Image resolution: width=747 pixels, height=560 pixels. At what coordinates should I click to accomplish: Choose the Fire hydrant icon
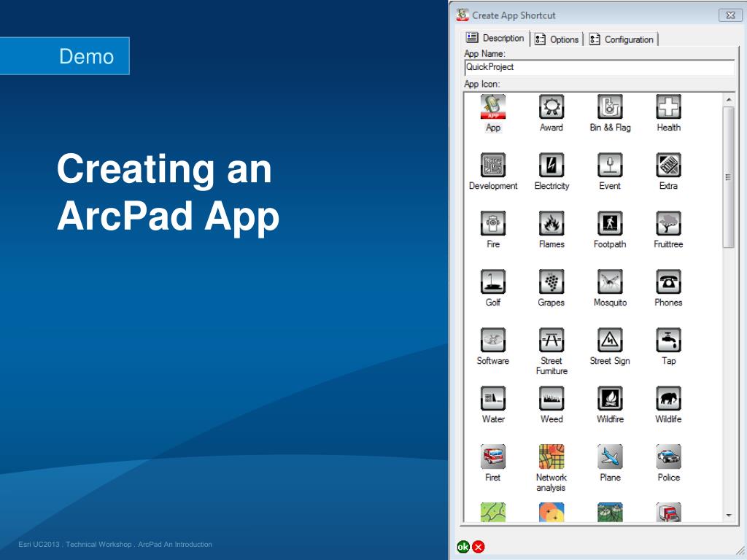coord(493,223)
